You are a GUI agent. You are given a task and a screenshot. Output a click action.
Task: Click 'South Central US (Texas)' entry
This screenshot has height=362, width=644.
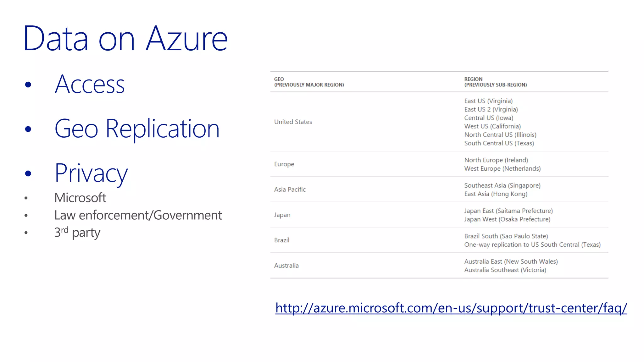(499, 143)
